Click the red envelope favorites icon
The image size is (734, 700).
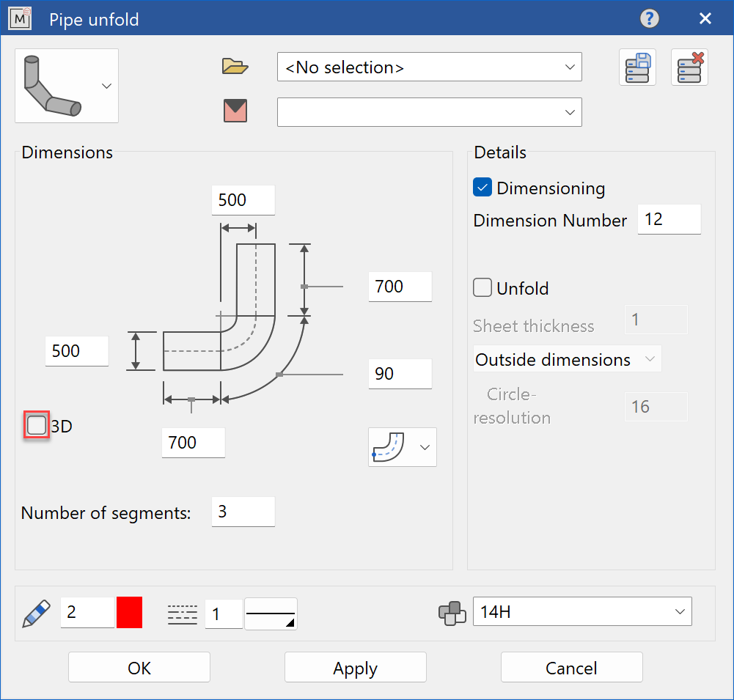tap(235, 111)
